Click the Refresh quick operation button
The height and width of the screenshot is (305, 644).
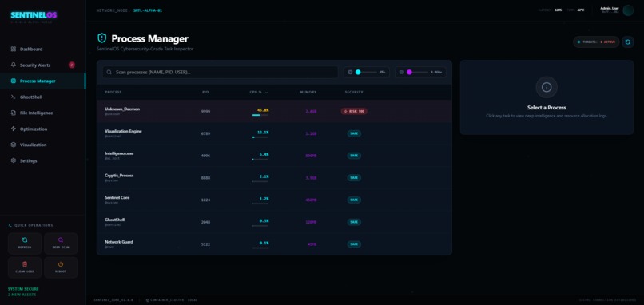coord(25,244)
